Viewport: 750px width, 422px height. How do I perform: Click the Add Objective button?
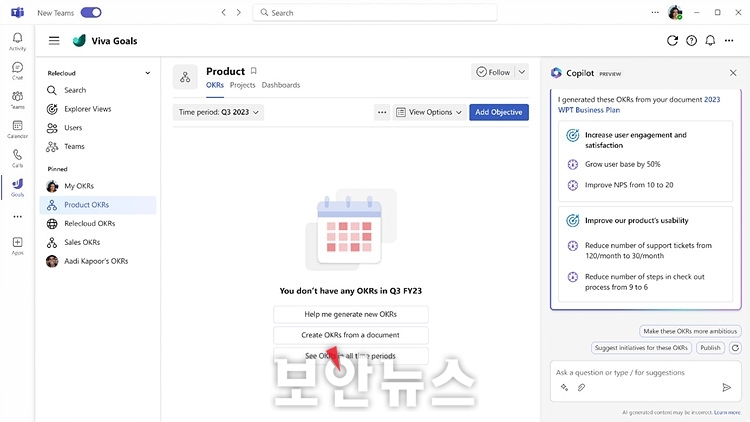point(499,112)
